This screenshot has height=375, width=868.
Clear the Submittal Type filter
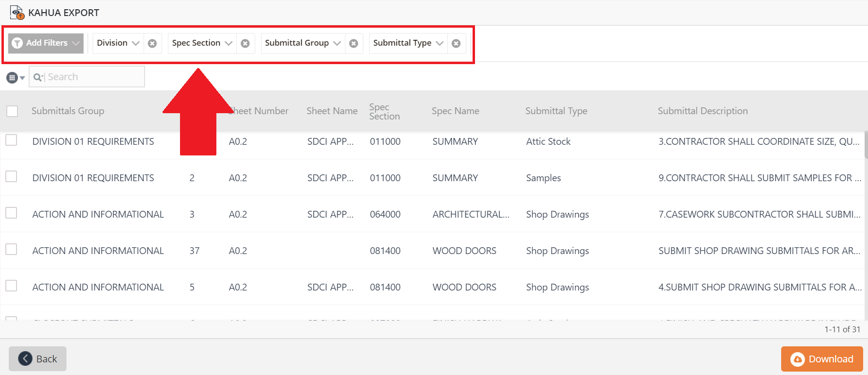coord(456,43)
